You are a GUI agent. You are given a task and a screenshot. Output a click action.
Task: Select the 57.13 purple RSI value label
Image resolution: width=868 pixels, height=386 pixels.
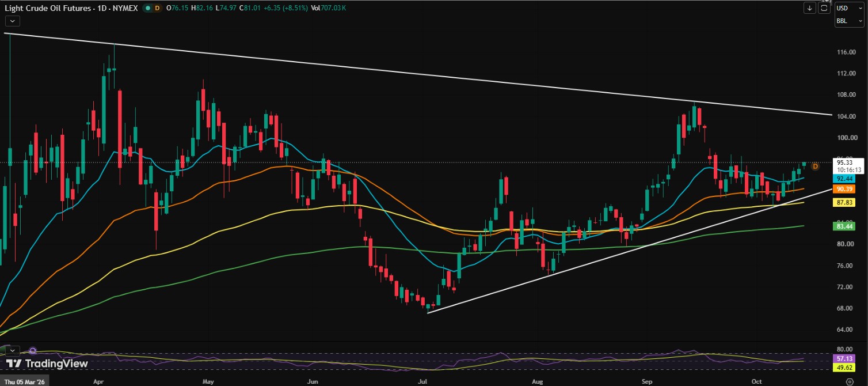pos(844,358)
